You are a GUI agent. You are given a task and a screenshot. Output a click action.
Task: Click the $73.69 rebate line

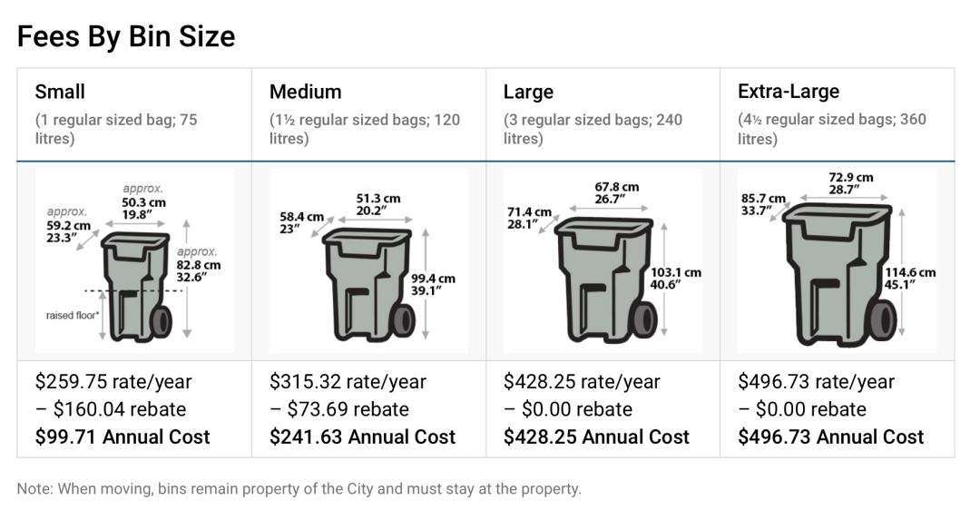339,408
